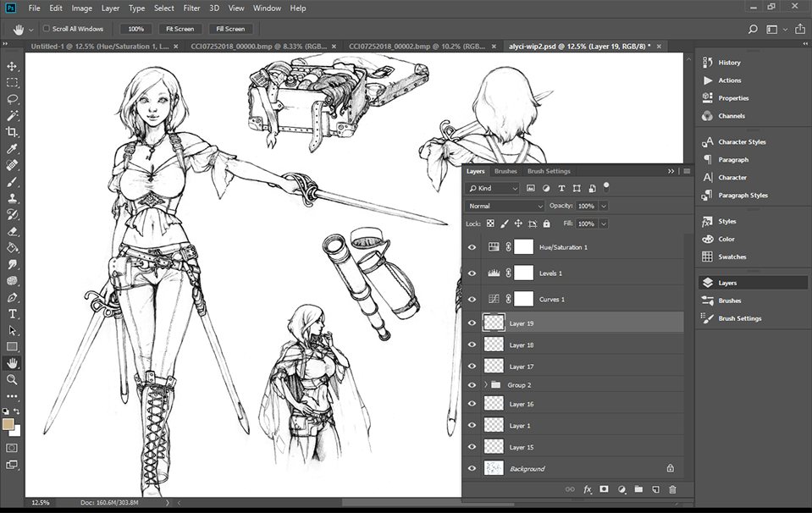Create new group with folder icon

point(638,489)
